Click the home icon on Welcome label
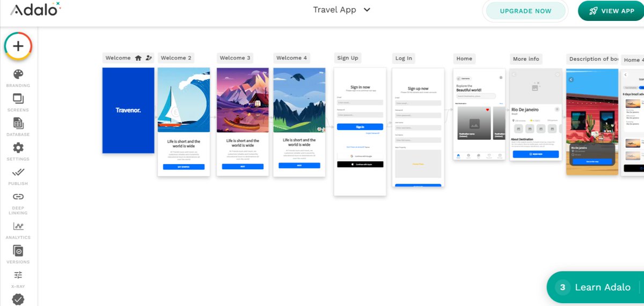Screen dimensions: 644x306 [x=138, y=58]
